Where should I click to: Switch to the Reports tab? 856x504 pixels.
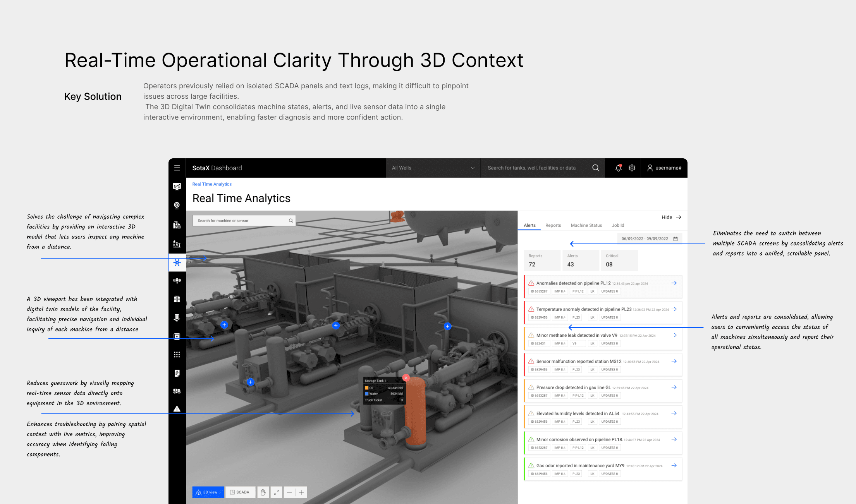click(553, 225)
